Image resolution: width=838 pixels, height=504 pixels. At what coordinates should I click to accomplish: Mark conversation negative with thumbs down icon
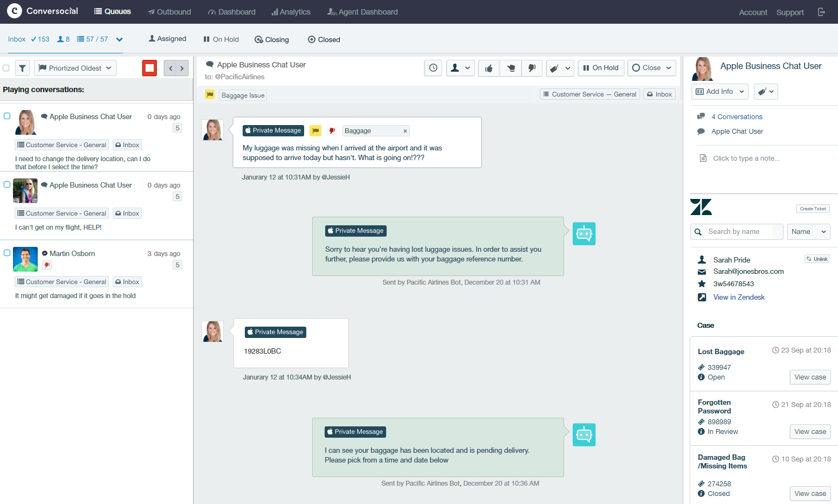pos(532,68)
